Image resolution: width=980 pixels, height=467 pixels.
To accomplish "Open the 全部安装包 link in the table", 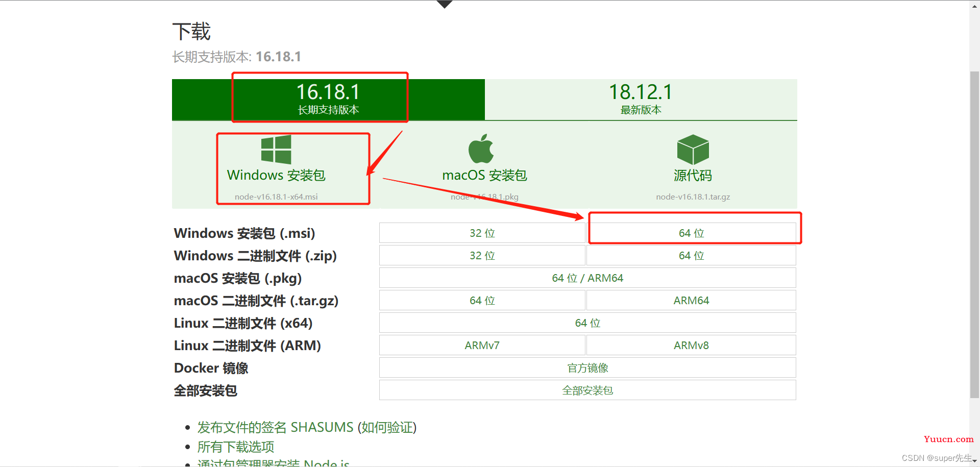I will 587,390.
